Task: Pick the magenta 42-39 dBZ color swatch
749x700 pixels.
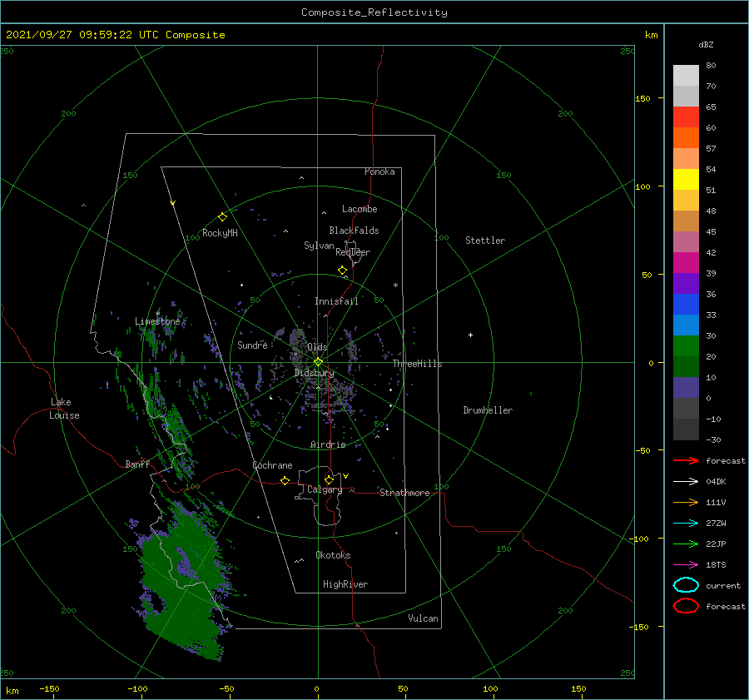Action: pos(686,263)
